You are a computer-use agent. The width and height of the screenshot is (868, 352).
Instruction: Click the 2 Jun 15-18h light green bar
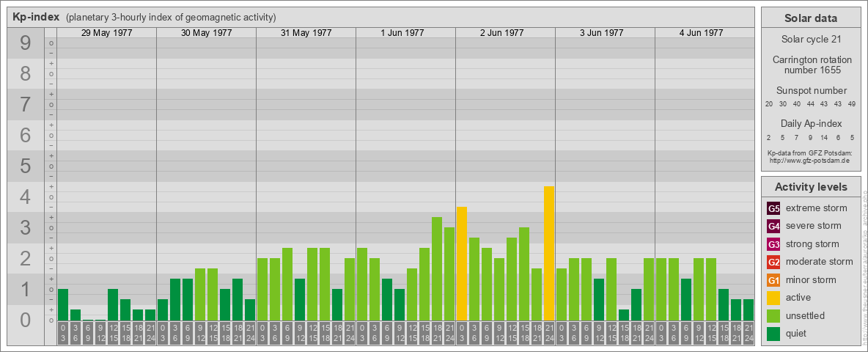[524, 274]
